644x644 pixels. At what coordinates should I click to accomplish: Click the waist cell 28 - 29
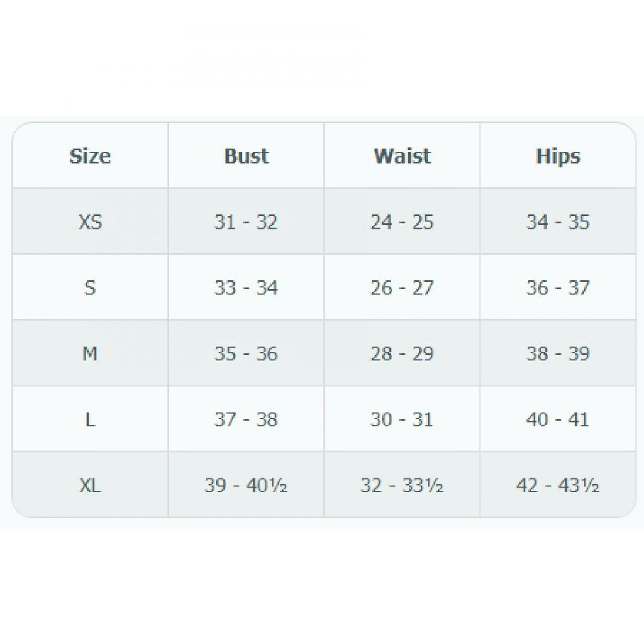click(402, 354)
